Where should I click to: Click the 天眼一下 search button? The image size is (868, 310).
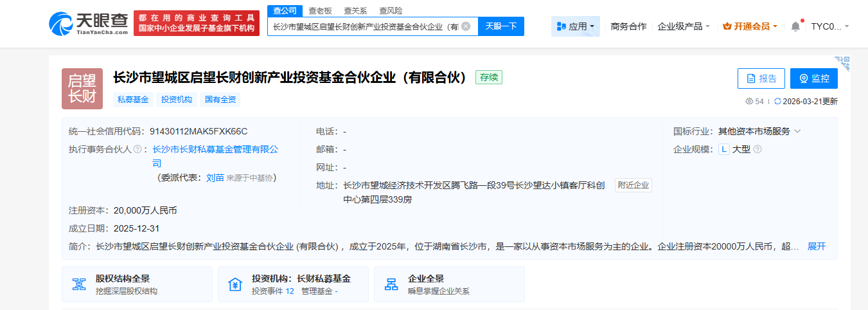(x=501, y=26)
